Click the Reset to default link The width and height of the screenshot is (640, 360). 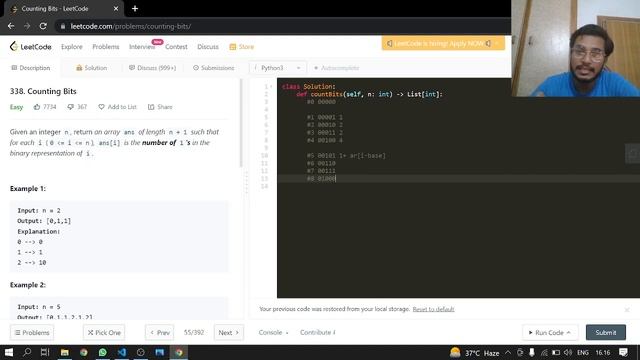[x=433, y=309]
